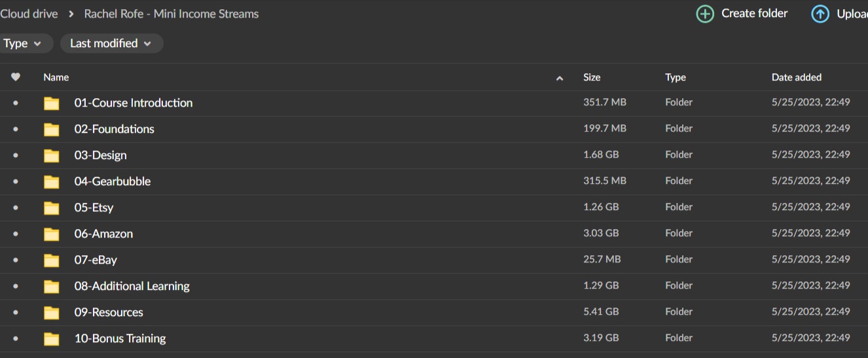Image resolution: width=868 pixels, height=358 pixels.
Task: Toggle favorite dot for 06-Amazon
Action: click(x=16, y=234)
